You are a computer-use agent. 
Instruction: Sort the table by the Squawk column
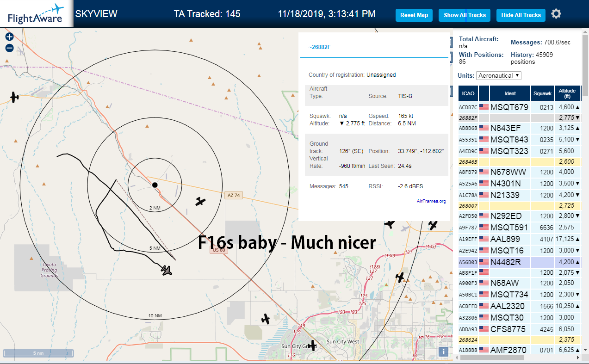pyautogui.click(x=543, y=93)
